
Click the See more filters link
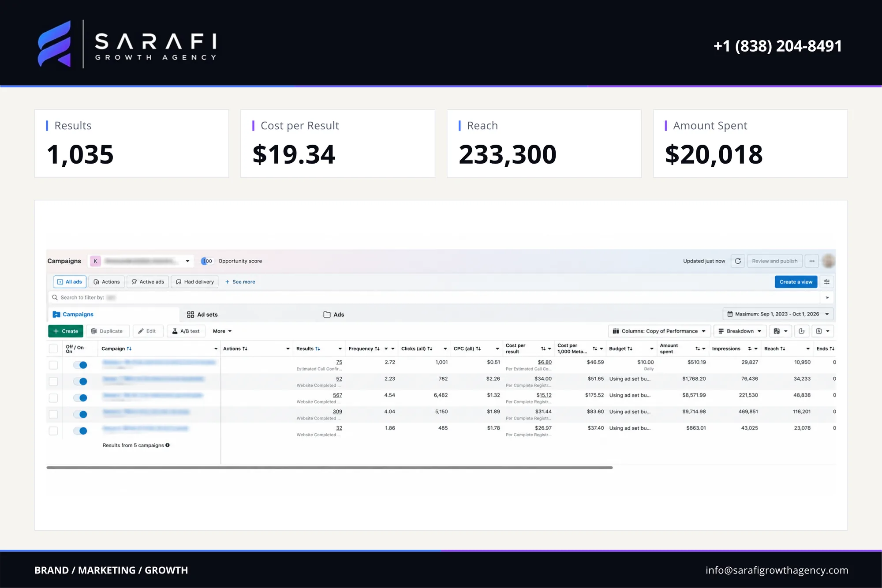point(240,282)
